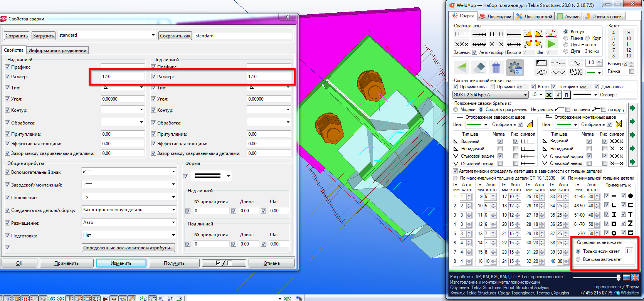Switch language via the British flag icon

coord(635,277)
